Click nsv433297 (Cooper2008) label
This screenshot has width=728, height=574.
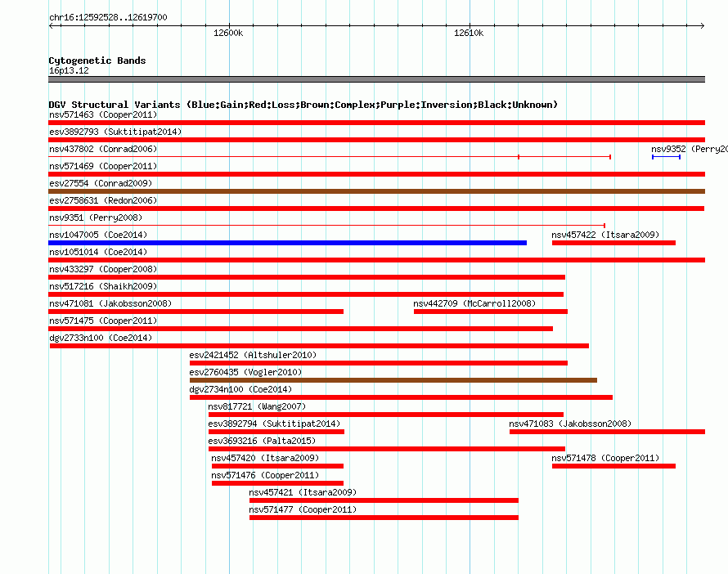click(103, 269)
